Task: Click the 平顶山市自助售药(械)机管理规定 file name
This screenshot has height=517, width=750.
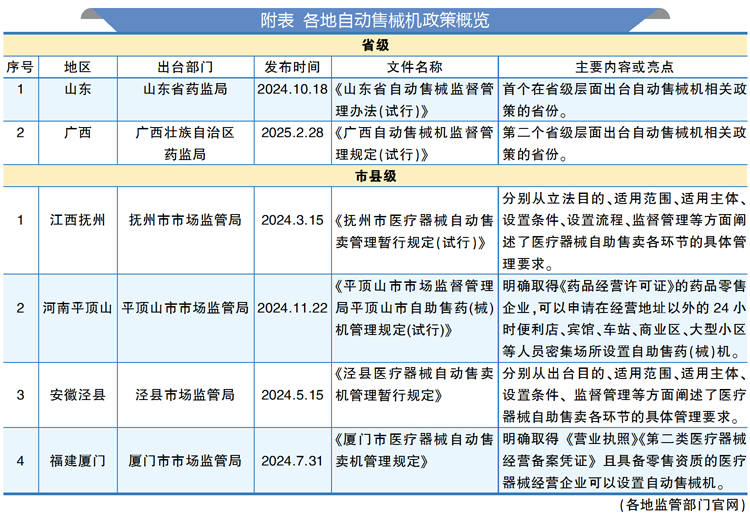Action: coord(414,308)
